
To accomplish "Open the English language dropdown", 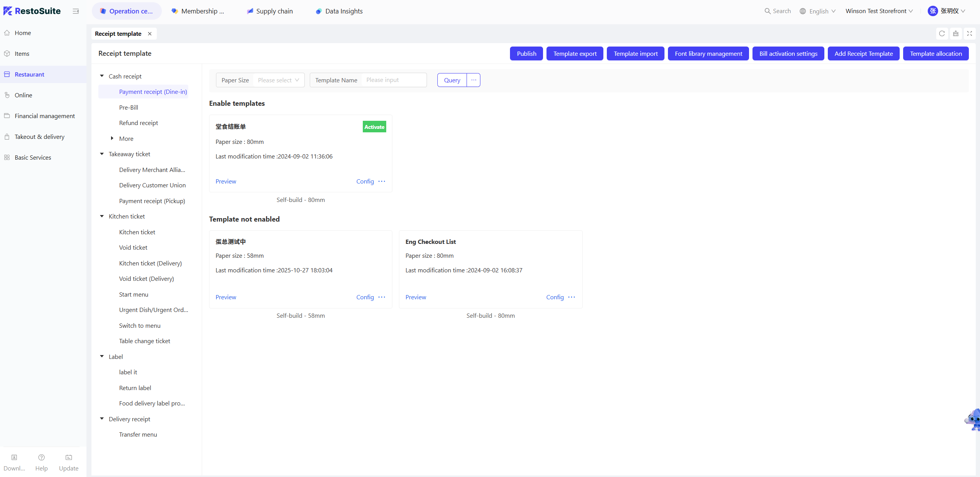I will point(818,11).
